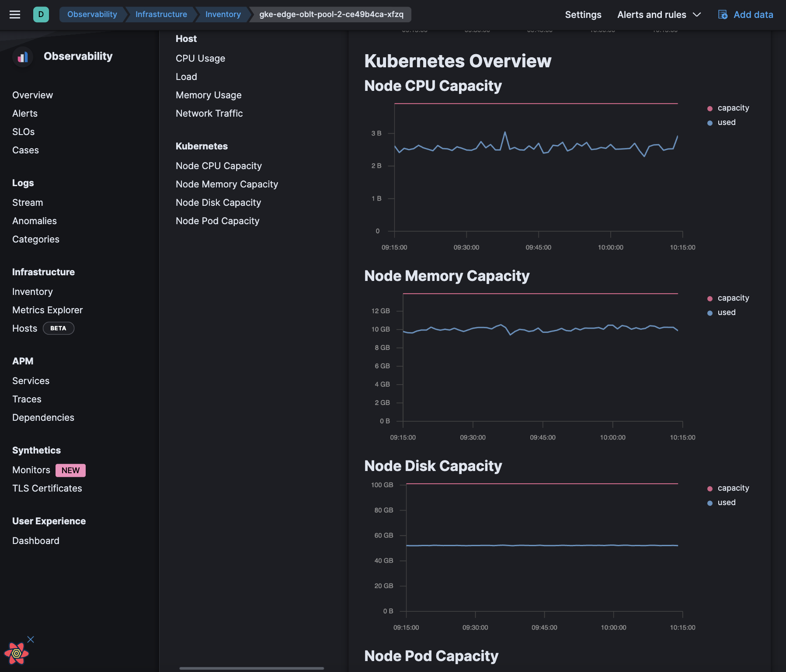
Task: Jump to Node Memory Capacity section
Action: click(x=227, y=184)
